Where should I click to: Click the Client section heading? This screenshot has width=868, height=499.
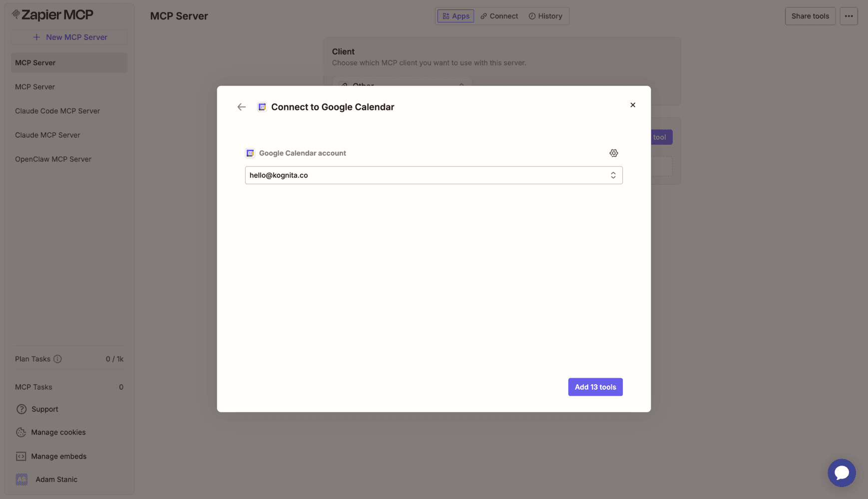(343, 51)
